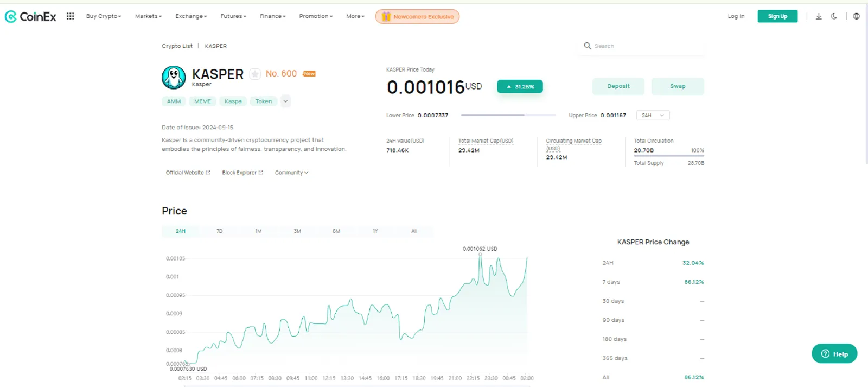Go to the Crypto List breadcrumb

pyautogui.click(x=177, y=46)
